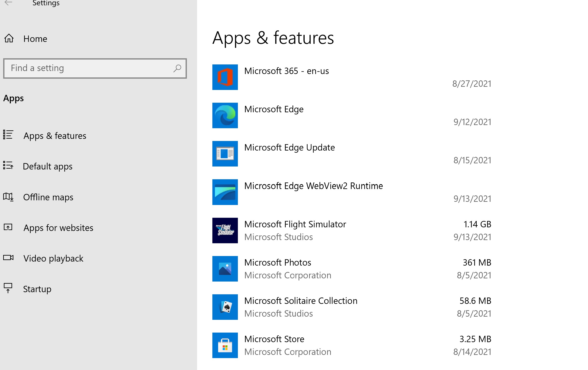588x370 pixels.
Task: Click the Microsoft Edge app icon
Action: tap(225, 115)
